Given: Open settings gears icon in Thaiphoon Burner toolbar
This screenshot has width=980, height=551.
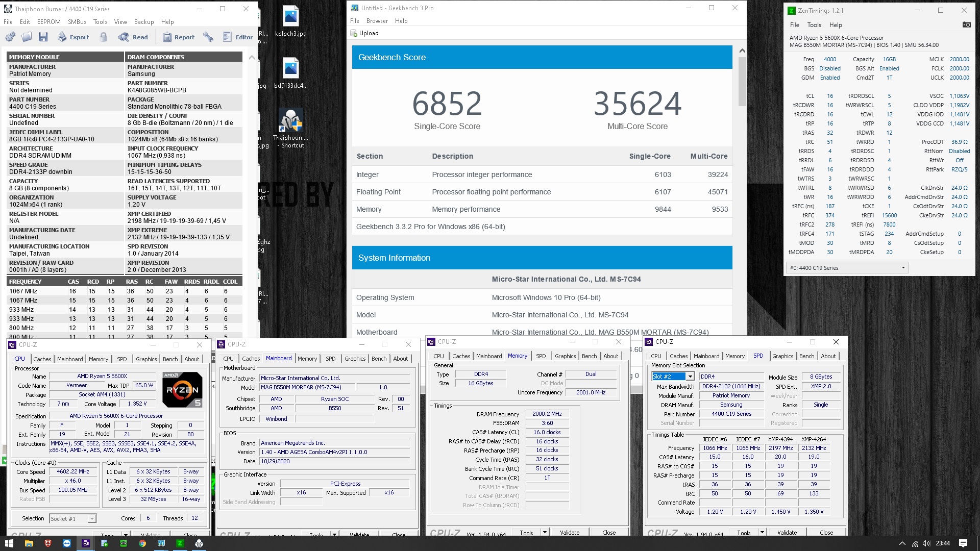Looking at the screenshot, I should pos(10,37).
